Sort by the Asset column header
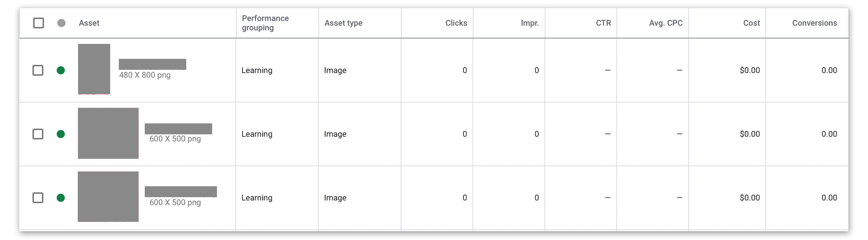The width and height of the screenshot is (868, 240). pos(89,23)
